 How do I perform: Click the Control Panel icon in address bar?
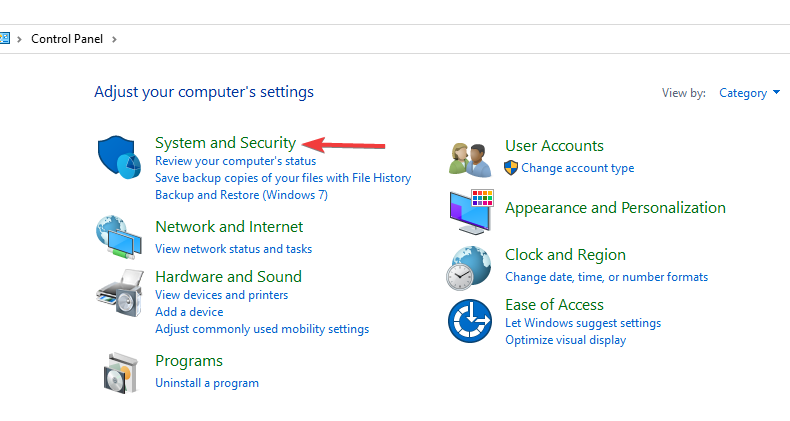(5, 39)
